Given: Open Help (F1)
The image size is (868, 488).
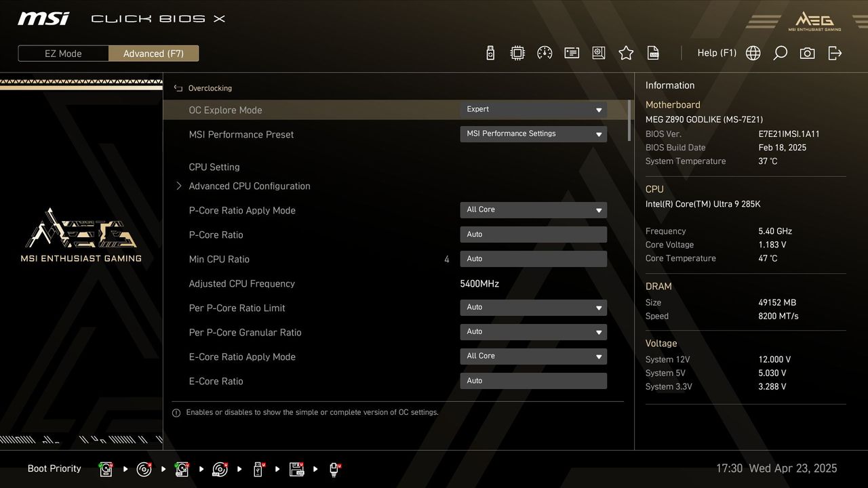Looking at the screenshot, I should [717, 53].
